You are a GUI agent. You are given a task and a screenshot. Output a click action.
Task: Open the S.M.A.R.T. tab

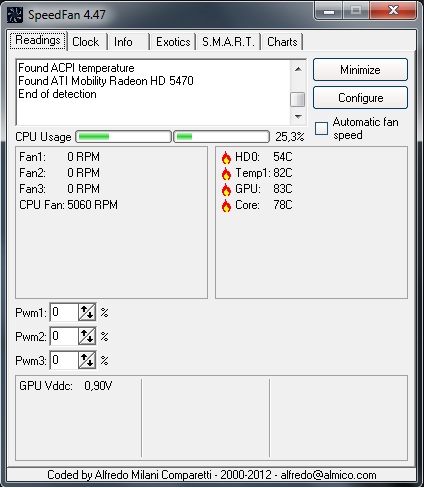click(228, 42)
